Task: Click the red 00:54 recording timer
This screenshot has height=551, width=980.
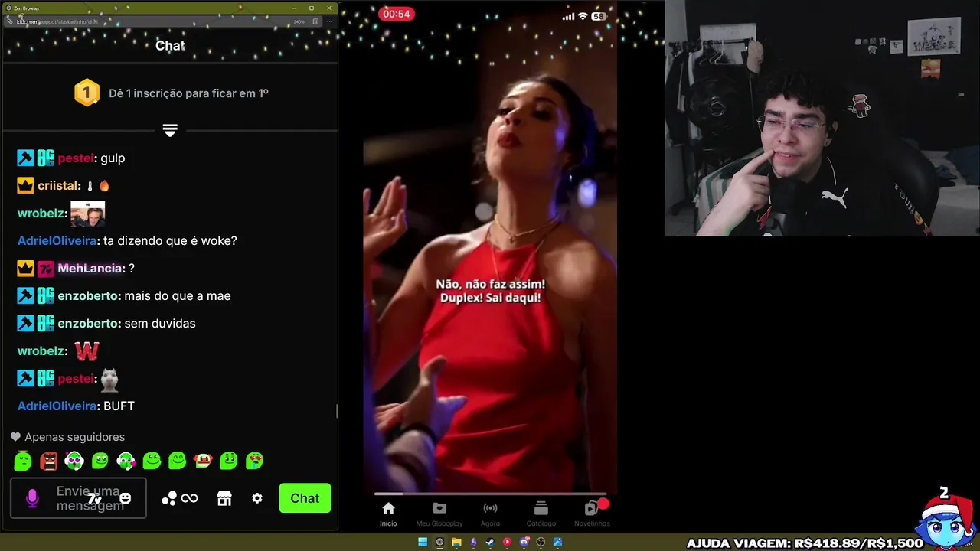Action: click(x=397, y=14)
